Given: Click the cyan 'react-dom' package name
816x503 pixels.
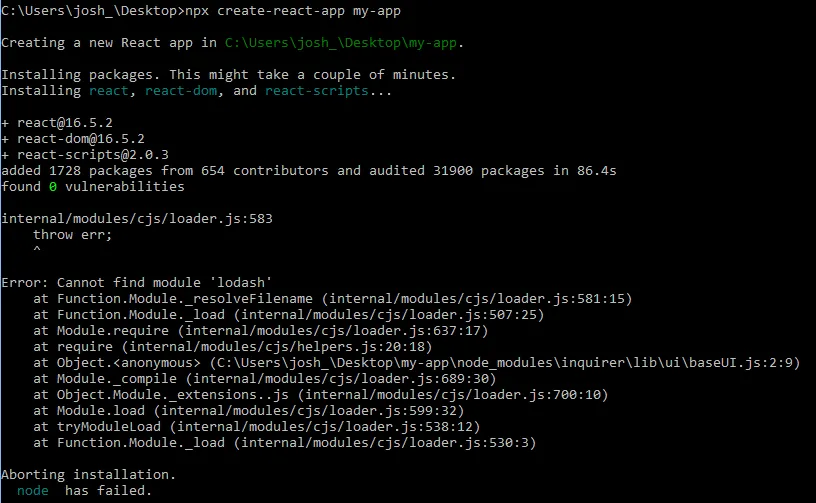Looking at the screenshot, I should (x=181, y=91).
